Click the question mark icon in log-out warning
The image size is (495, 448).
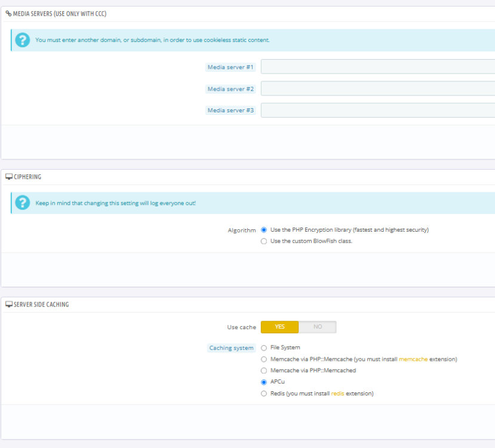click(x=22, y=203)
